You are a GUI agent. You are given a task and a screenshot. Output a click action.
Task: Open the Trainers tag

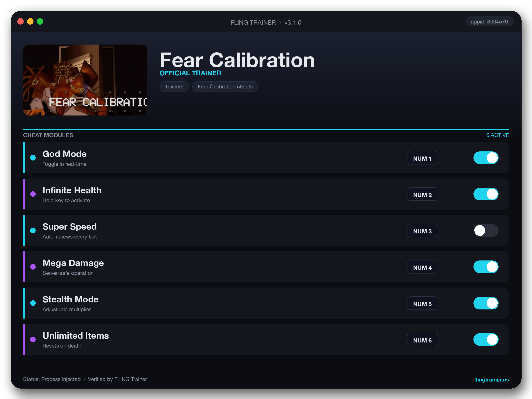click(x=174, y=87)
